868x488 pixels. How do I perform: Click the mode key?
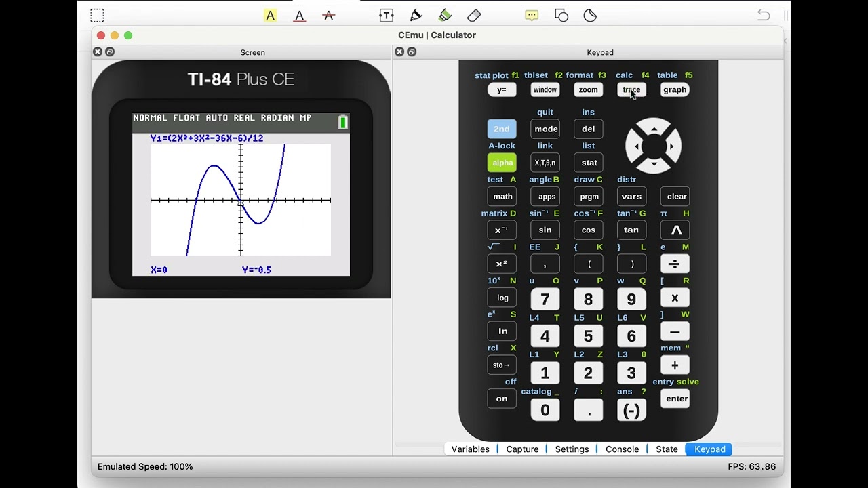546,129
